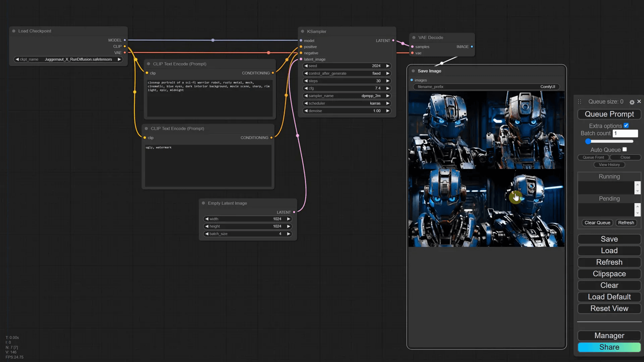This screenshot has height=362, width=644.
Task: Collapse the Load Checkpoint node dot
Action: [14, 31]
